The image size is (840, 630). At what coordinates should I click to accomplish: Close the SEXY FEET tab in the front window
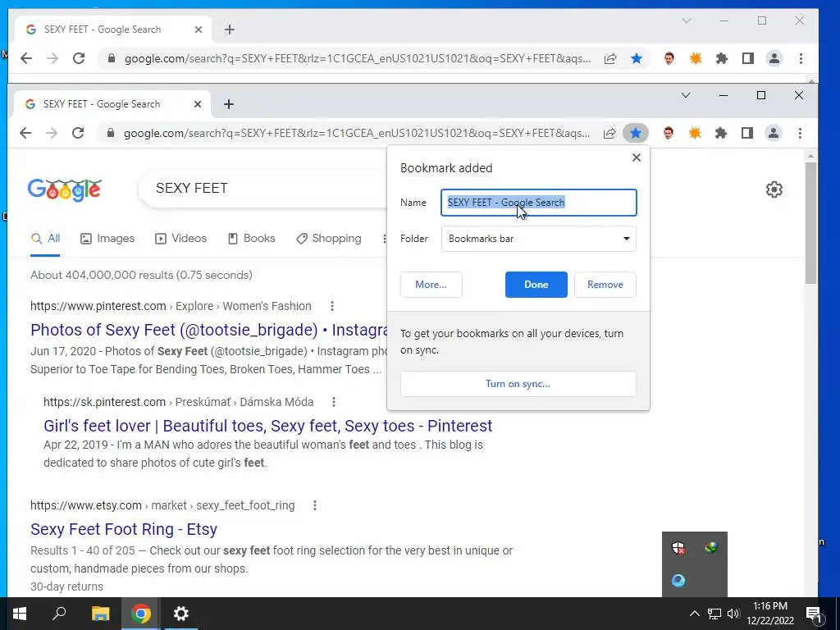(x=198, y=104)
